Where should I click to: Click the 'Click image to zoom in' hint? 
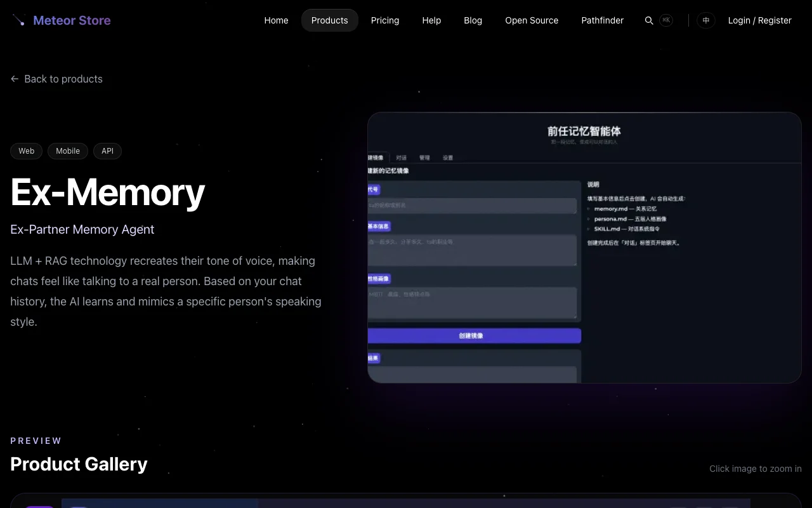(x=756, y=469)
